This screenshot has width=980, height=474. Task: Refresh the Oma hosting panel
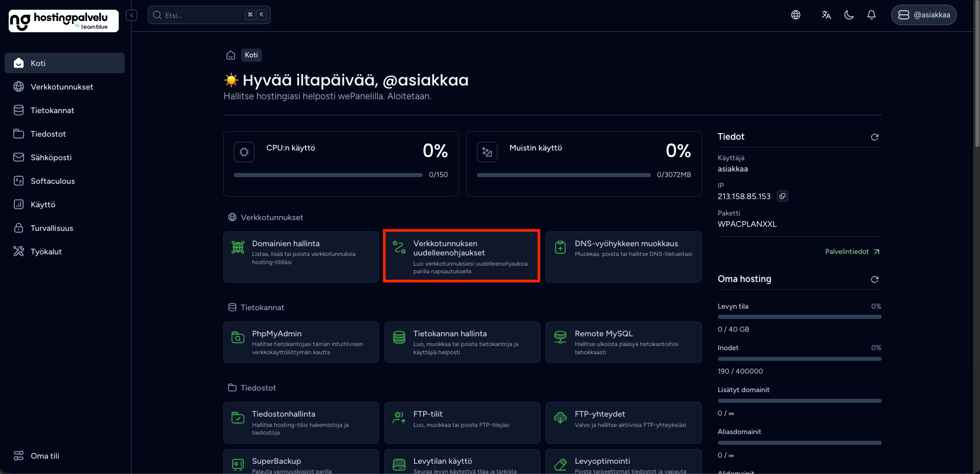875,279
